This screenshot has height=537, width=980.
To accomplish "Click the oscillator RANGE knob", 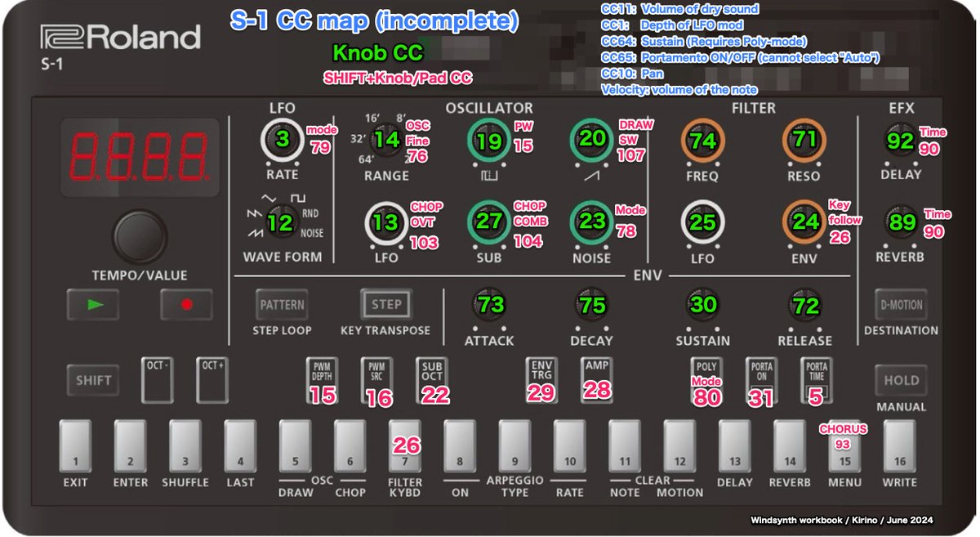I will pyautogui.click(x=387, y=140).
